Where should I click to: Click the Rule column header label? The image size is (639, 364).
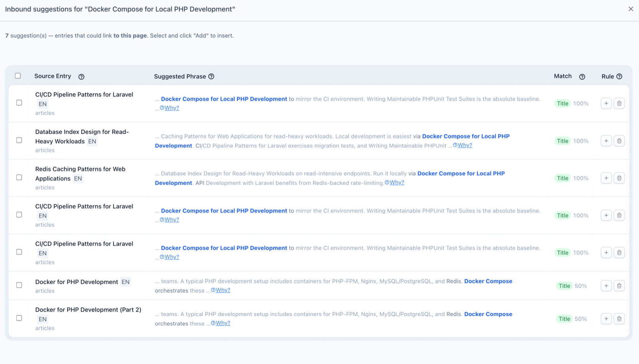608,76
